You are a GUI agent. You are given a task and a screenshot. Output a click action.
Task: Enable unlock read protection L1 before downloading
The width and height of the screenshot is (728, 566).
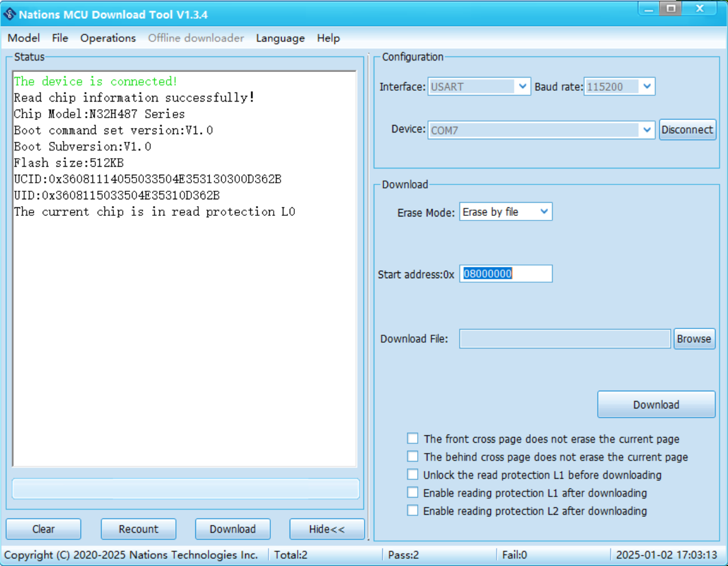(413, 474)
